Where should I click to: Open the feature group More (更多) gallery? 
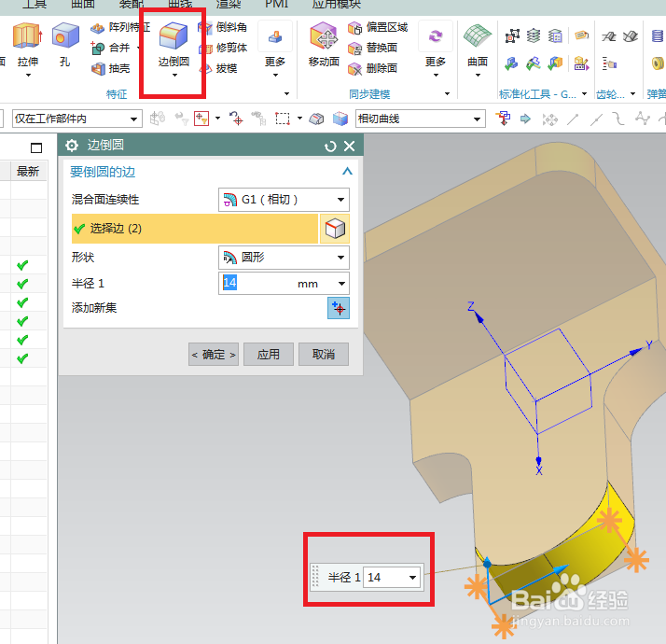tap(275, 49)
